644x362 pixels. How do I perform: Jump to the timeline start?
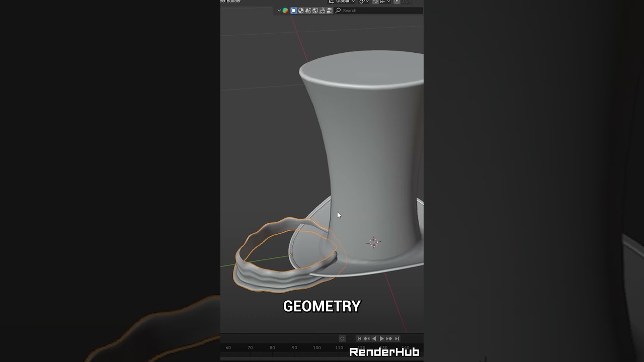359,338
